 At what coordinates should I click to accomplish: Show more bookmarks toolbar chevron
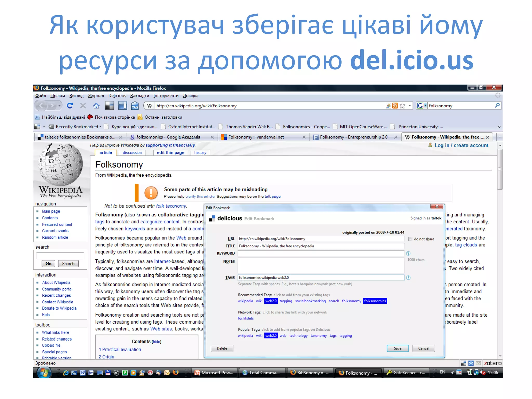498,127
